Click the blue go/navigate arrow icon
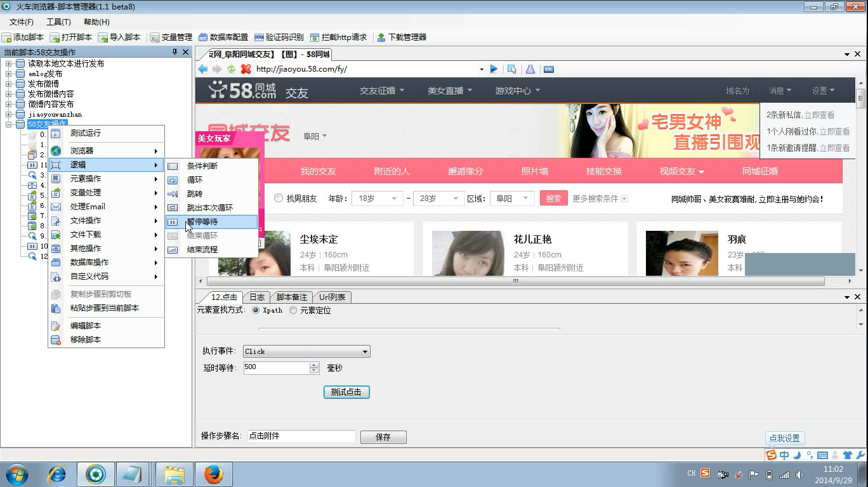Image resolution: width=868 pixels, height=487 pixels. coord(494,69)
